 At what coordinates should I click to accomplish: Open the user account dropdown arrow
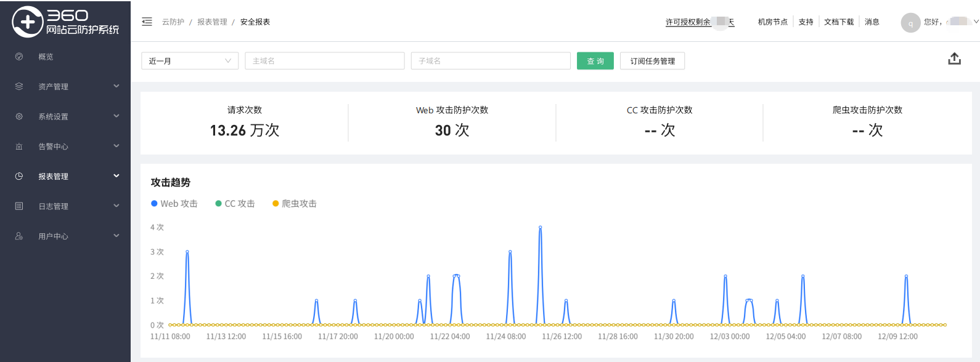coord(976,22)
